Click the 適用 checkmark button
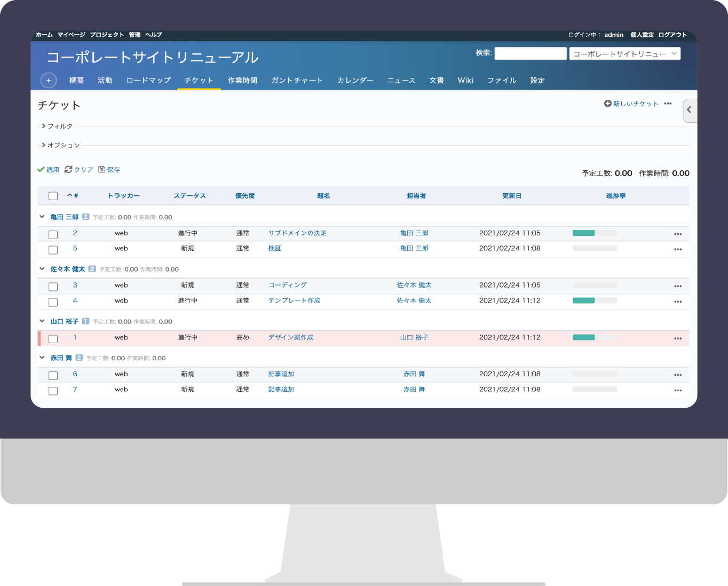Image resolution: width=728 pixels, height=586 pixels. [48, 170]
